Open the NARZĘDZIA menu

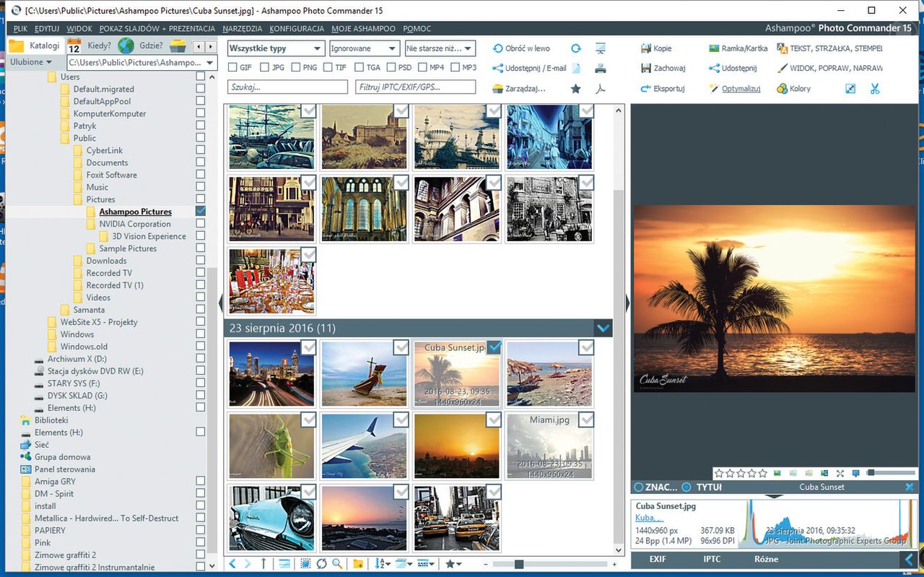point(243,28)
